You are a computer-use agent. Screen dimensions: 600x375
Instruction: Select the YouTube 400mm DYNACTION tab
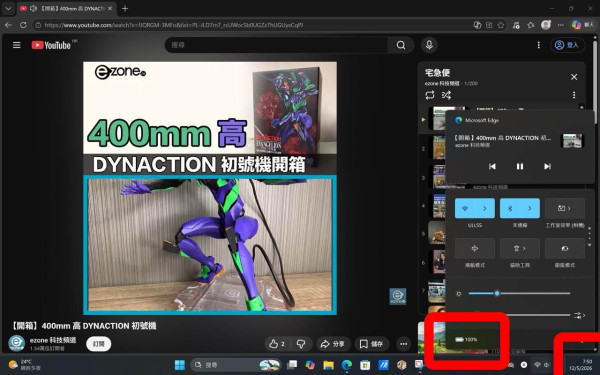point(67,8)
